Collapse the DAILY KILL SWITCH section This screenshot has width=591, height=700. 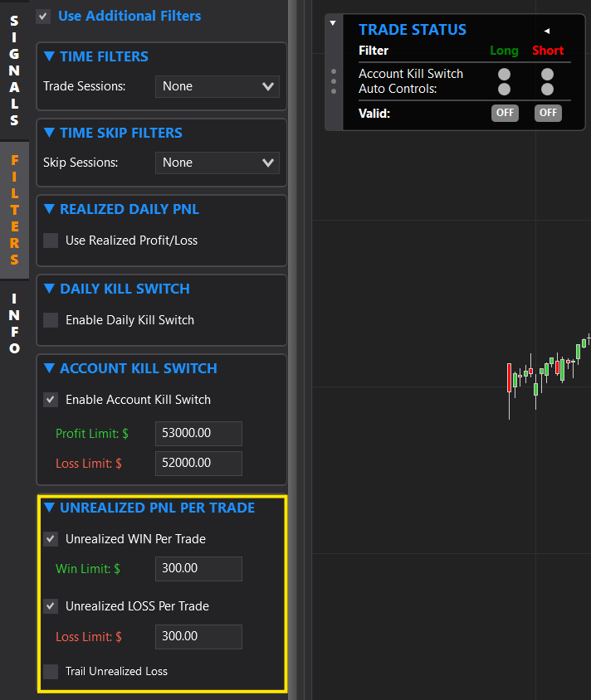pyautogui.click(x=49, y=289)
